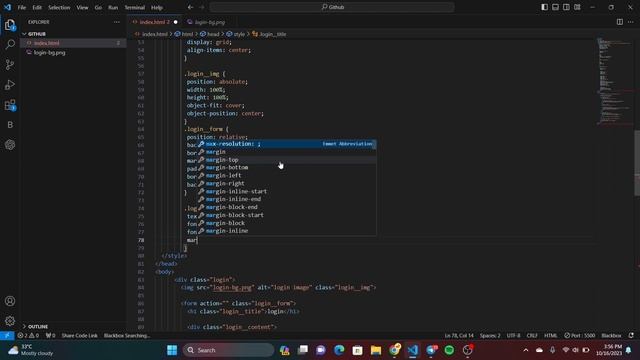This screenshot has height=360, width=640.
Task: Click Explorer panel more actions ellipsis
Action: coord(117,22)
